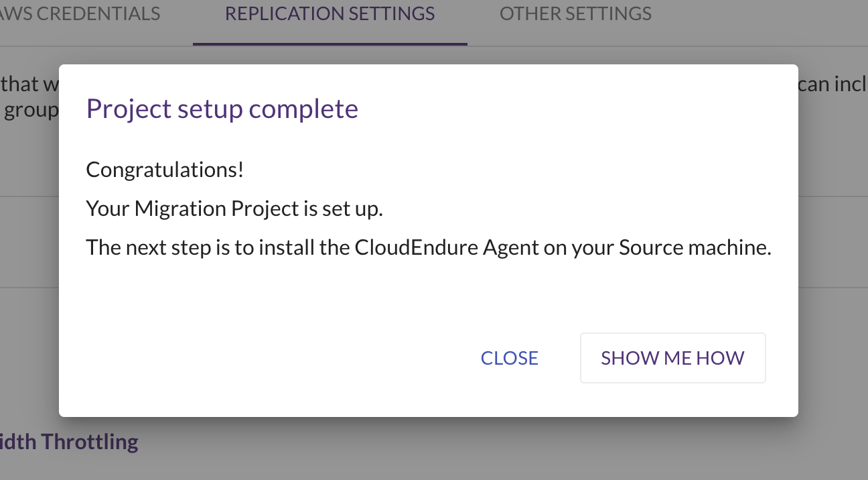The width and height of the screenshot is (868, 480).
Task: Click the "The next step is to install" sentence
Action: coord(429,248)
